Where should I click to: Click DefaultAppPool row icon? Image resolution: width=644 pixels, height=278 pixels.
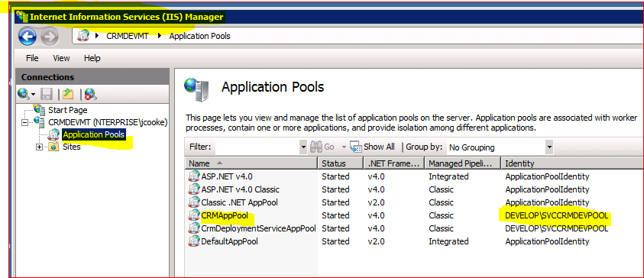pyautogui.click(x=193, y=241)
